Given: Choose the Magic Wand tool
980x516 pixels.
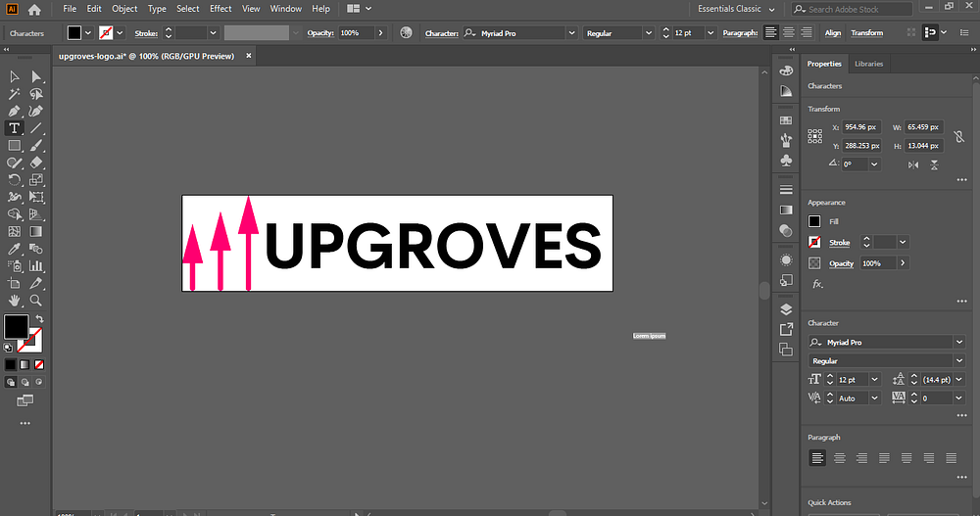Looking at the screenshot, I should point(14,94).
